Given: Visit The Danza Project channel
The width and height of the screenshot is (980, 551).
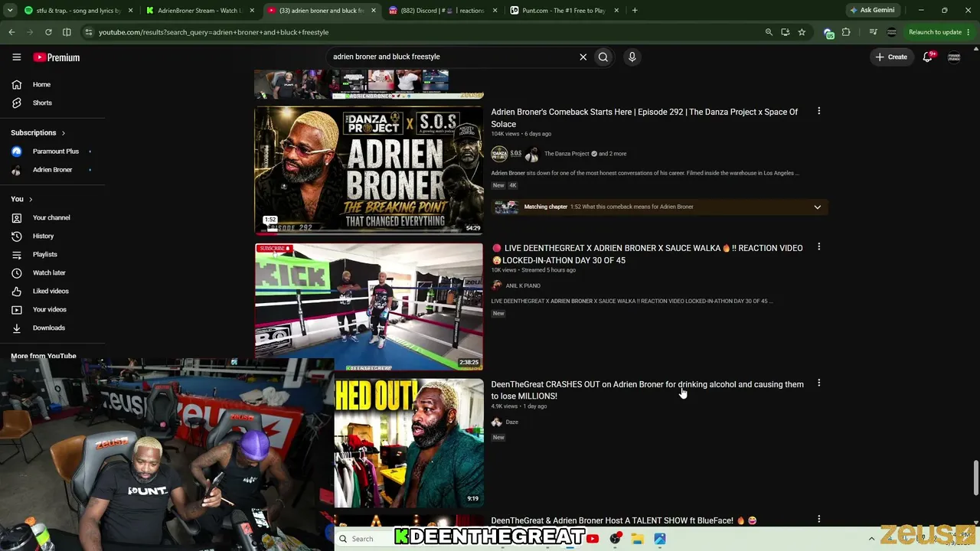Looking at the screenshot, I should [567, 154].
